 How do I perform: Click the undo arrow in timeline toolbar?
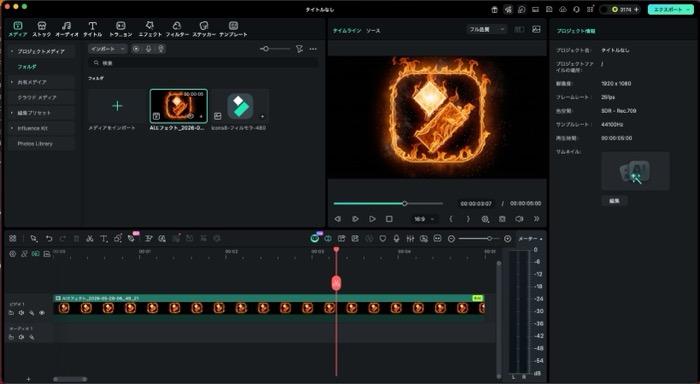point(49,238)
